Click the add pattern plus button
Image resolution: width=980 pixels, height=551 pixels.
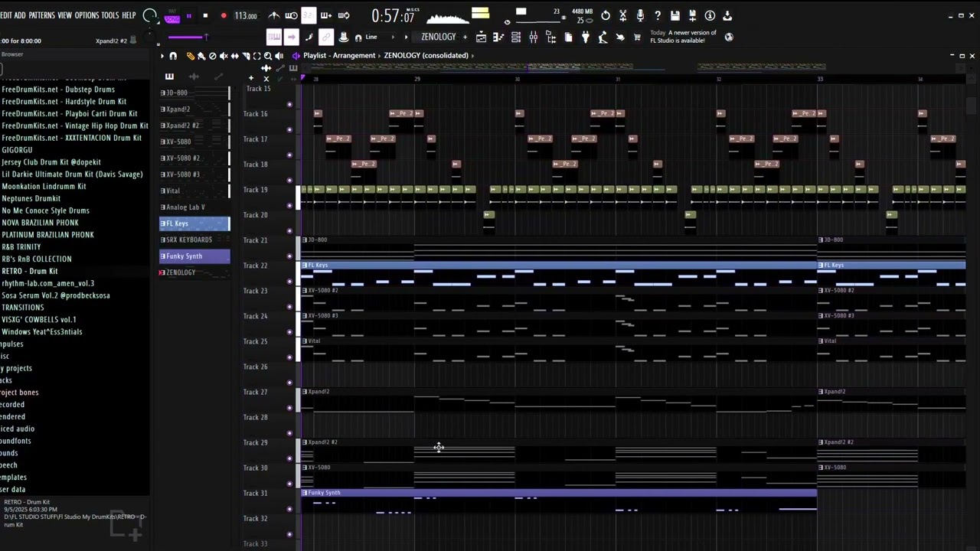(465, 37)
